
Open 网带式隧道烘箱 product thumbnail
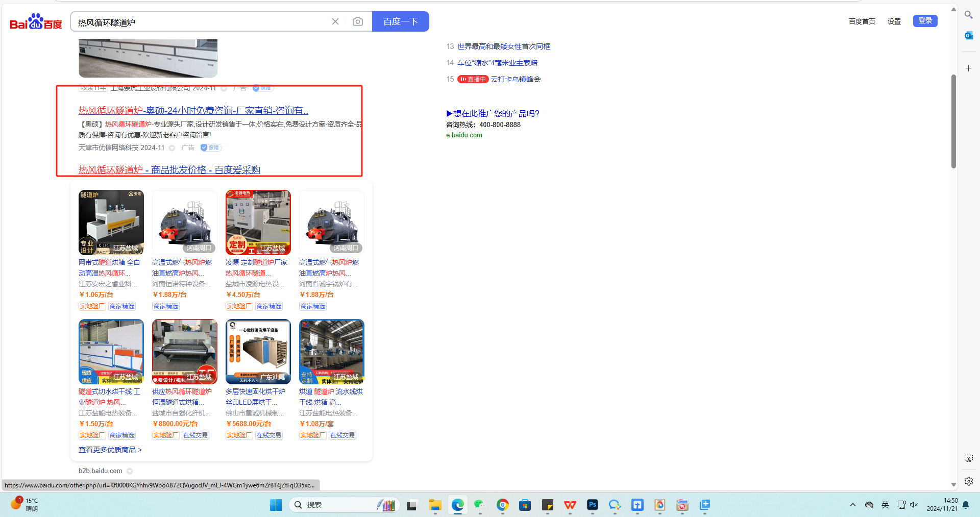click(111, 223)
